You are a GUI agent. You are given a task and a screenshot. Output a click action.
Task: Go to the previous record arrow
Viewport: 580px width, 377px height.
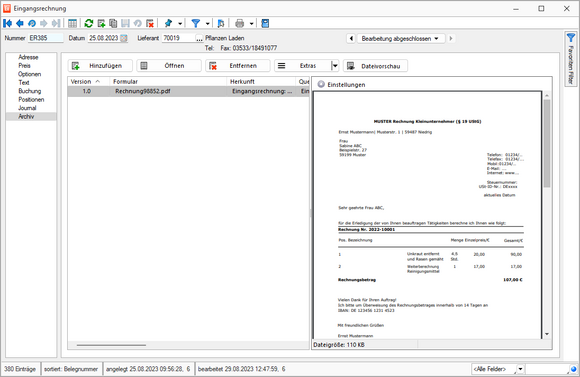[x=20, y=23]
